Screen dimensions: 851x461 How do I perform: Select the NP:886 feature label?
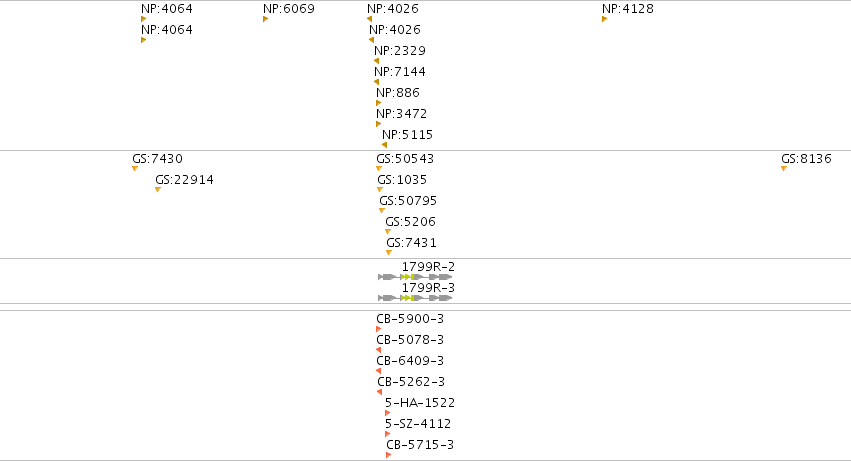(398, 92)
